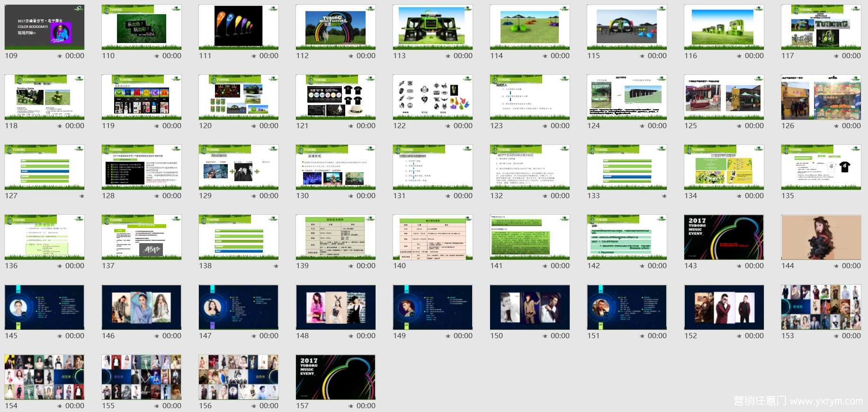The height and width of the screenshot is (412, 868).
Task: Click the transition star icon under slide 136
Action: [x=59, y=266]
